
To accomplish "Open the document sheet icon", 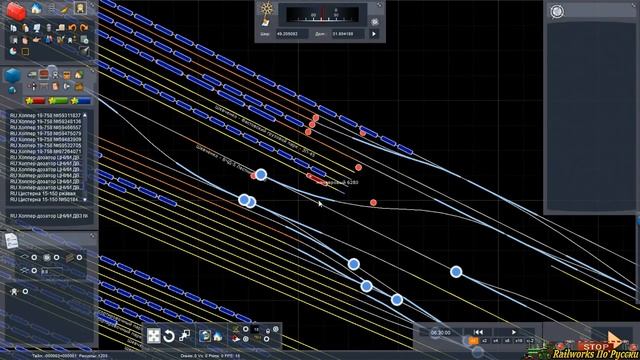I will (11, 240).
